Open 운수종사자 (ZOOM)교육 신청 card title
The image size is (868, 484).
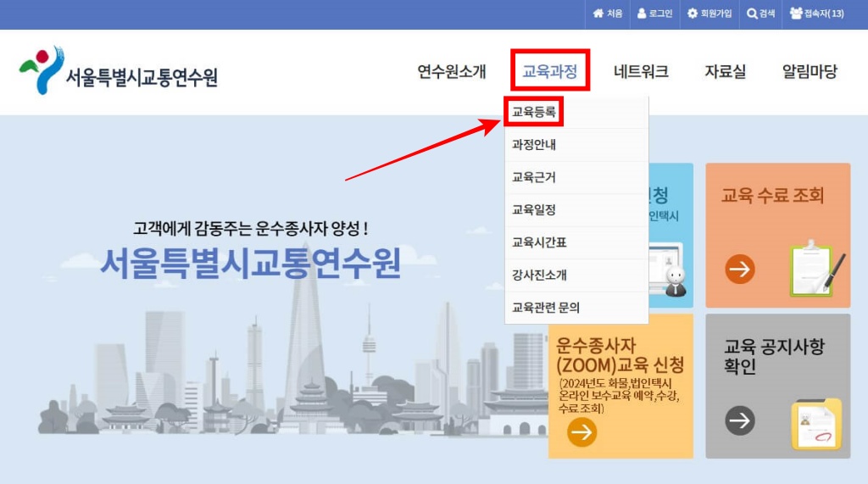(620, 355)
